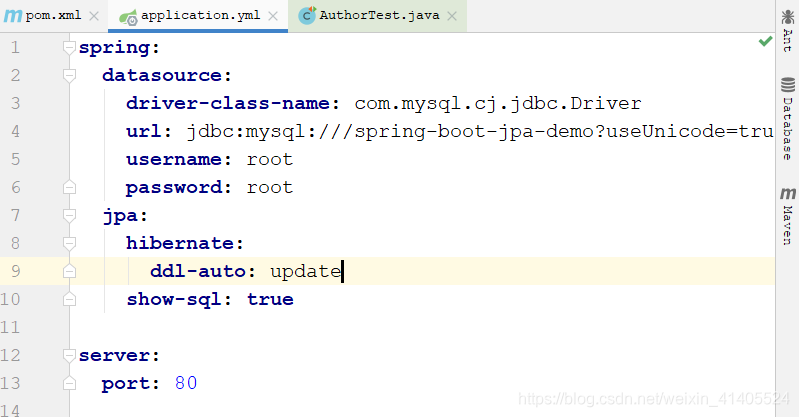Click the Spring config icon on application.yml tab
This screenshot has width=799, height=417.
click(128, 17)
